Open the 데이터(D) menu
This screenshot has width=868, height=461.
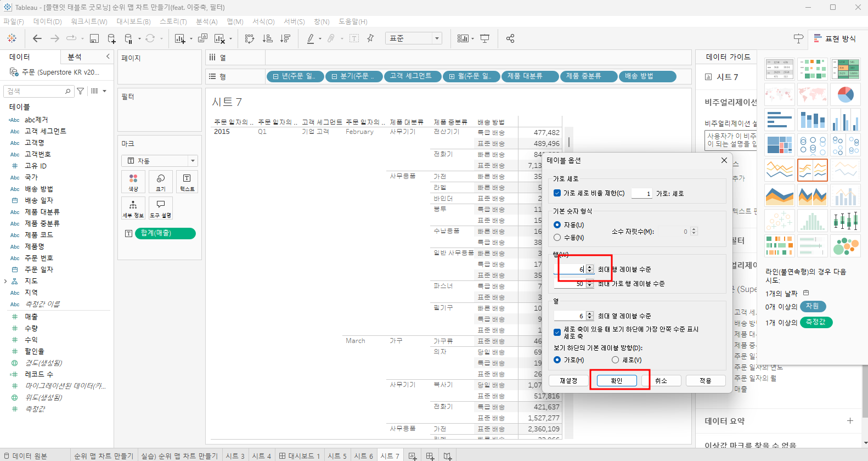click(x=48, y=21)
